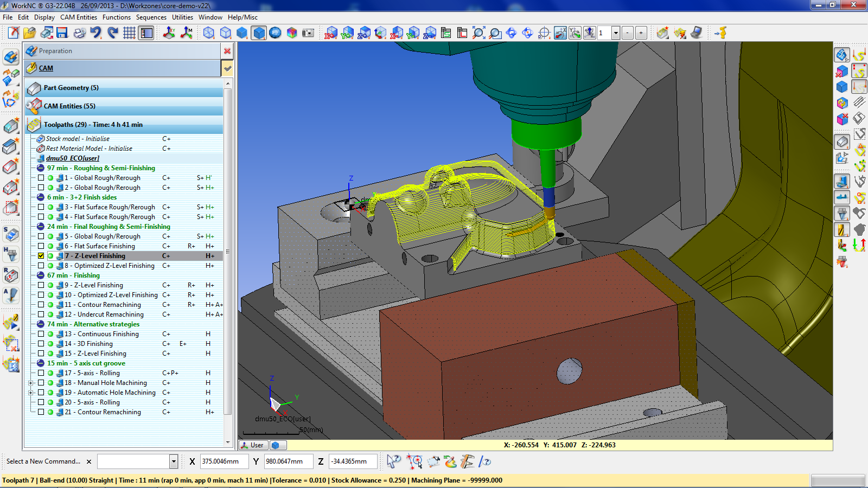
Task: Click the zoom-to-fit magnifier icon
Action: [478, 33]
